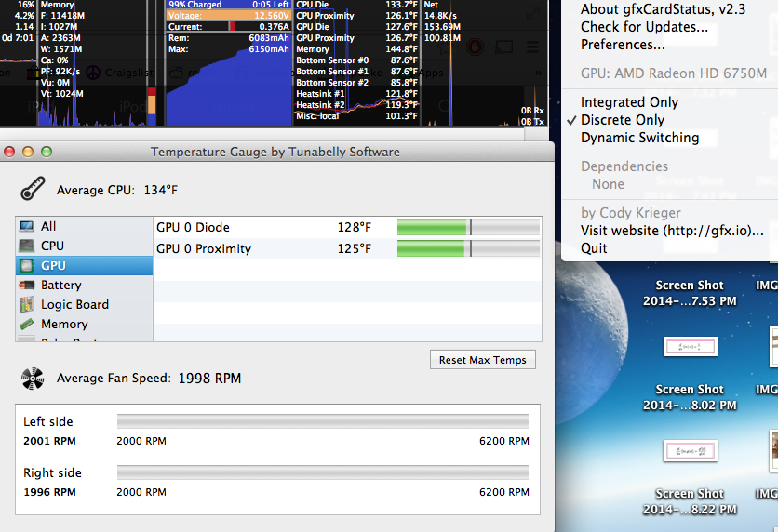
Task: Open Screen Shot 2014-...8.22 PM thumbnail
Action: 691,451
